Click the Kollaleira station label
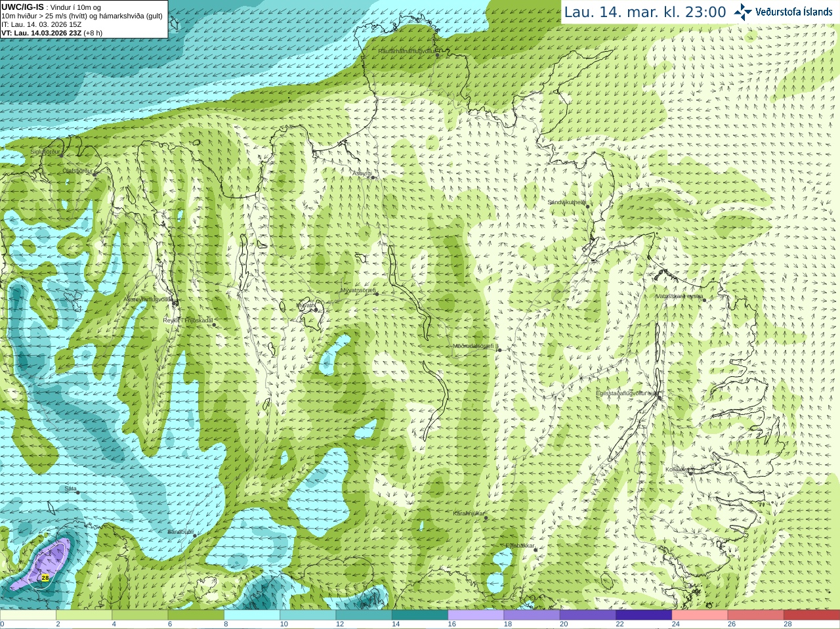This screenshot has width=840, height=629. coord(677,469)
